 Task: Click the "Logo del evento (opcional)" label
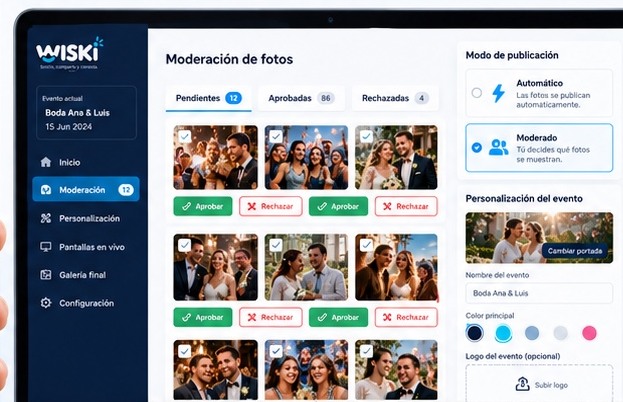click(x=513, y=356)
